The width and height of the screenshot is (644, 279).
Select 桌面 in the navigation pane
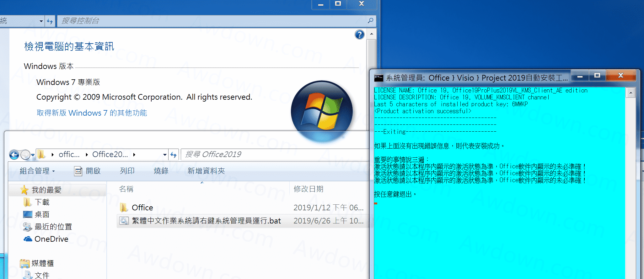(x=42, y=214)
